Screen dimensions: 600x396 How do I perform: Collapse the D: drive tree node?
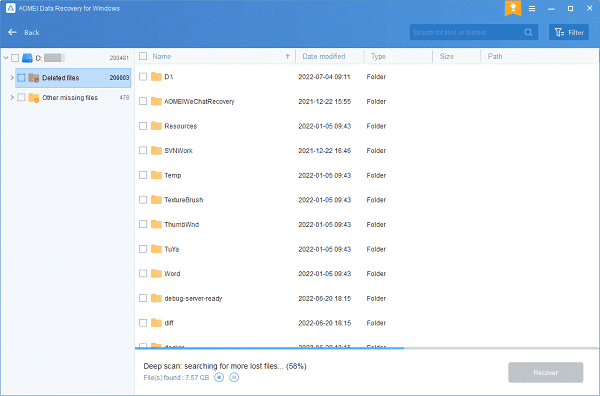tap(6, 58)
